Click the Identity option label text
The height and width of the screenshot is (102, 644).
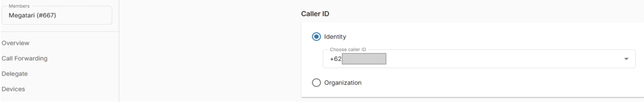(335, 37)
